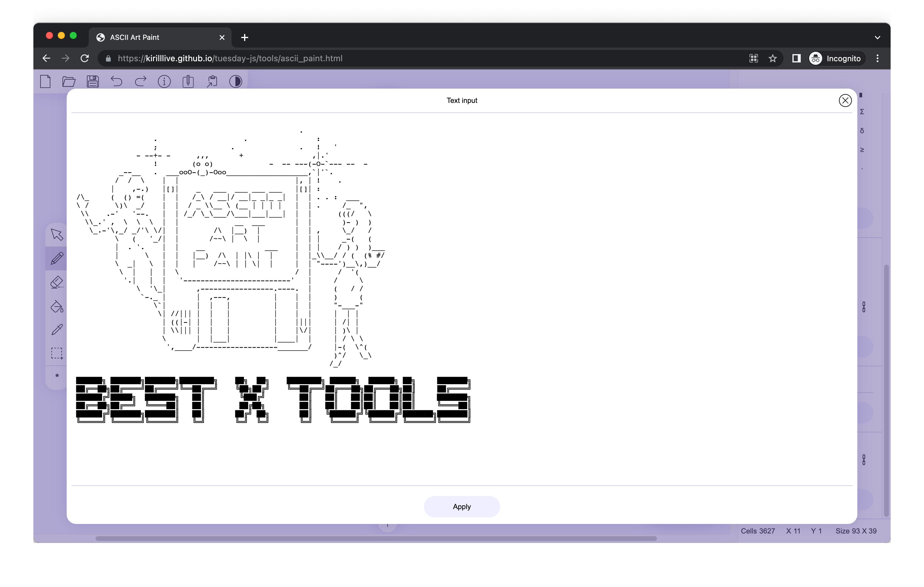Close the Text input dialog
Image resolution: width=924 pixels, height=587 pixels.
[845, 101]
